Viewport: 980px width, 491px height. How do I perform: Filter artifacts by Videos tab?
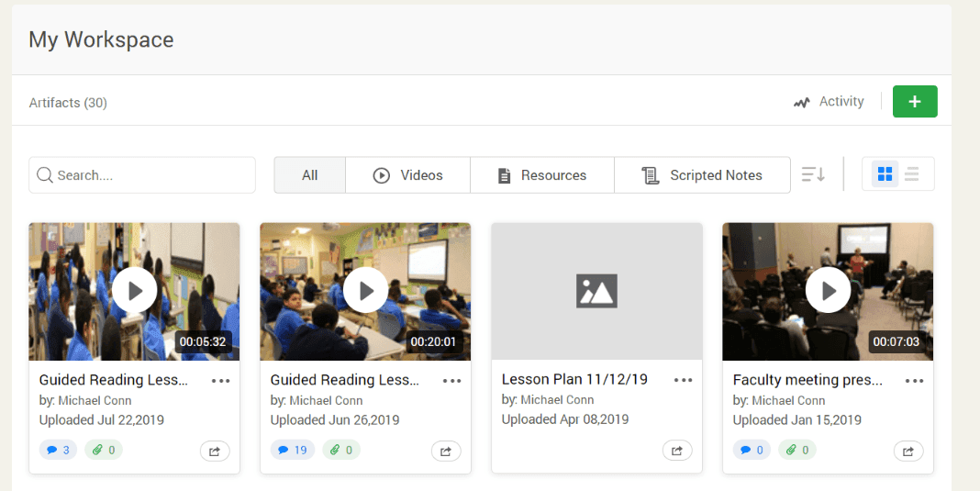click(407, 175)
